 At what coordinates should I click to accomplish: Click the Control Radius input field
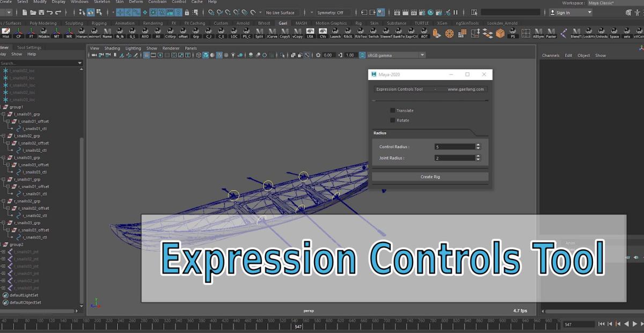(454, 147)
